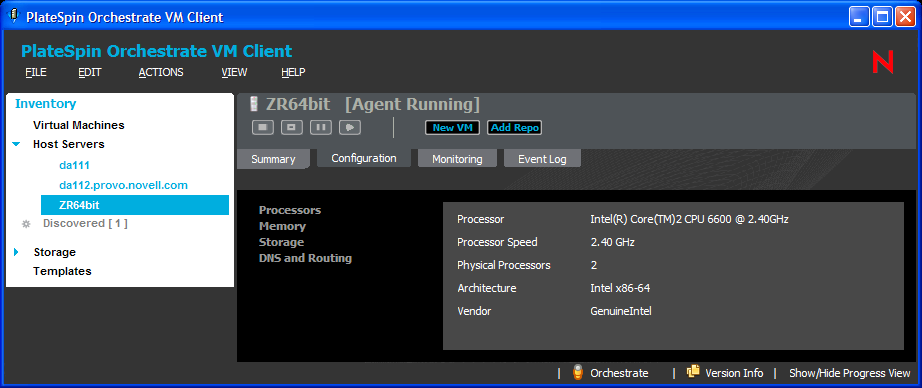
Task: Show the Memory configuration section
Action: pyautogui.click(x=282, y=226)
